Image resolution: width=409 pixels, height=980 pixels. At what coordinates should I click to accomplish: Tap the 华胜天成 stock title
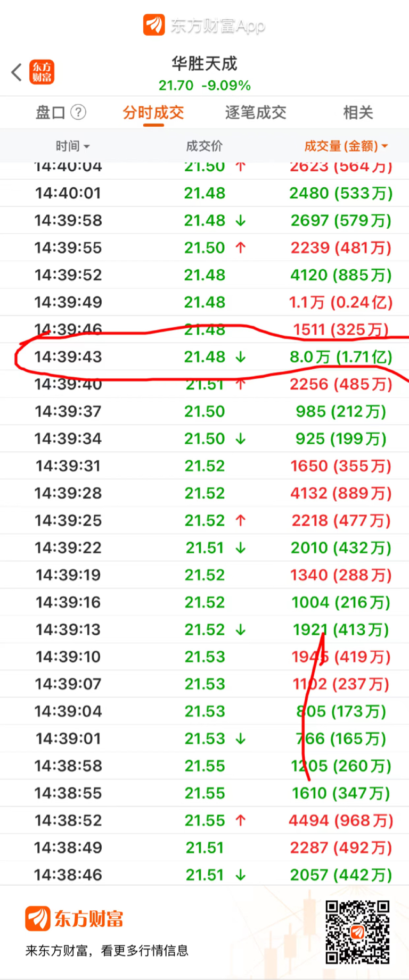point(204,64)
